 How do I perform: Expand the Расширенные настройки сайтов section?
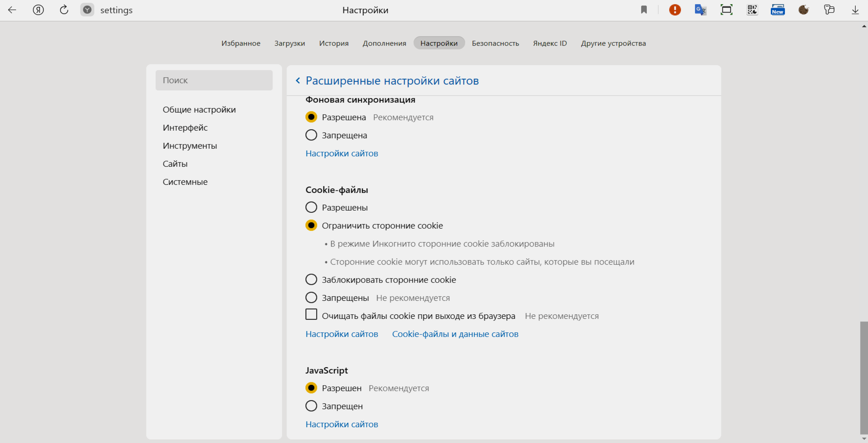(392, 79)
